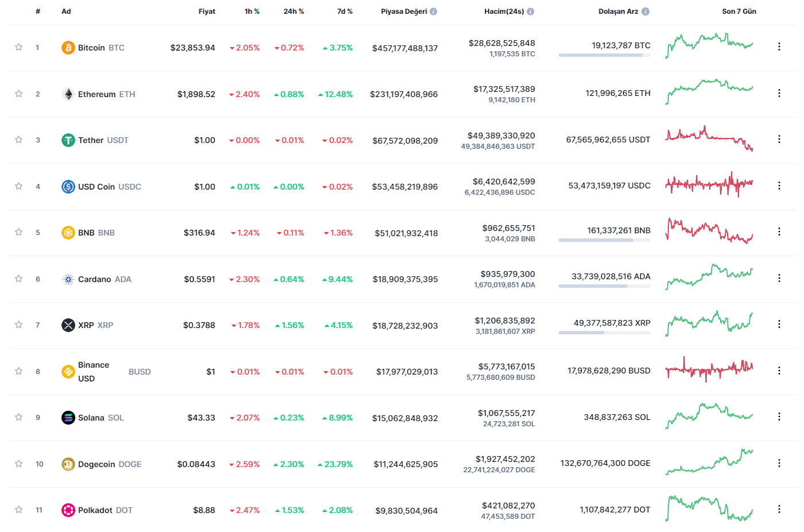
Task: Click the Ethereum ETH logo icon
Action: click(x=68, y=94)
